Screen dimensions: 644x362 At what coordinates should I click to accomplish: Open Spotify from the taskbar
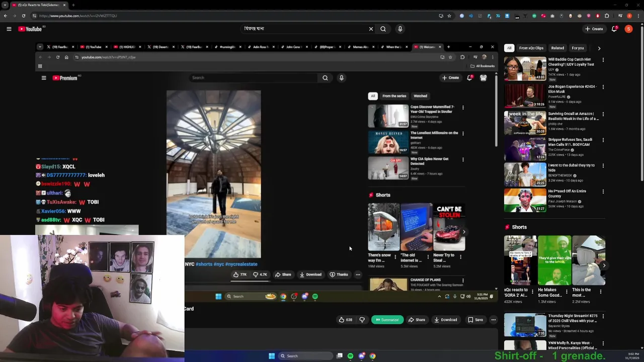click(x=350, y=356)
